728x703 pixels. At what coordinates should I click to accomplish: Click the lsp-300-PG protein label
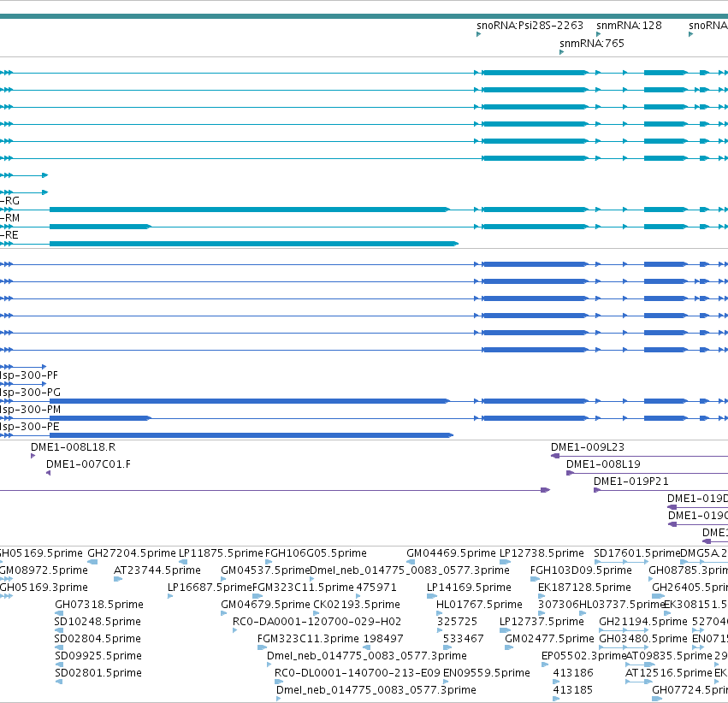(30, 393)
